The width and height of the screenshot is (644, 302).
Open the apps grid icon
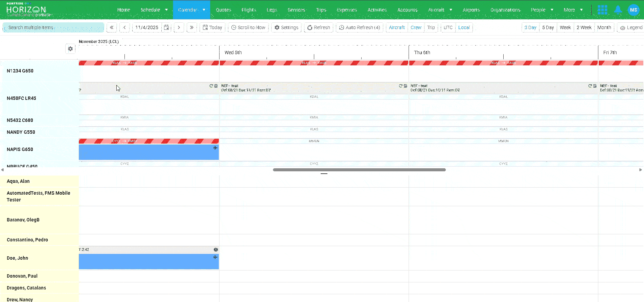[602, 10]
